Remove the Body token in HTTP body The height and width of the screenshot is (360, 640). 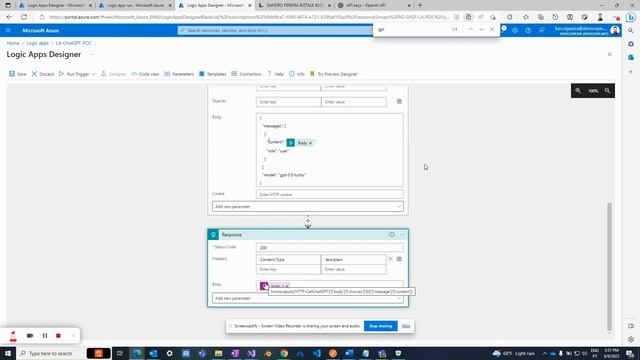(x=311, y=143)
